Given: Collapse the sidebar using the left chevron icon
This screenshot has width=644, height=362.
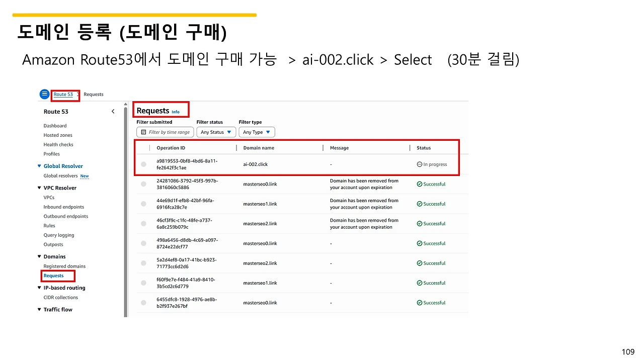Looking at the screenshot, I should pos(113,111).
